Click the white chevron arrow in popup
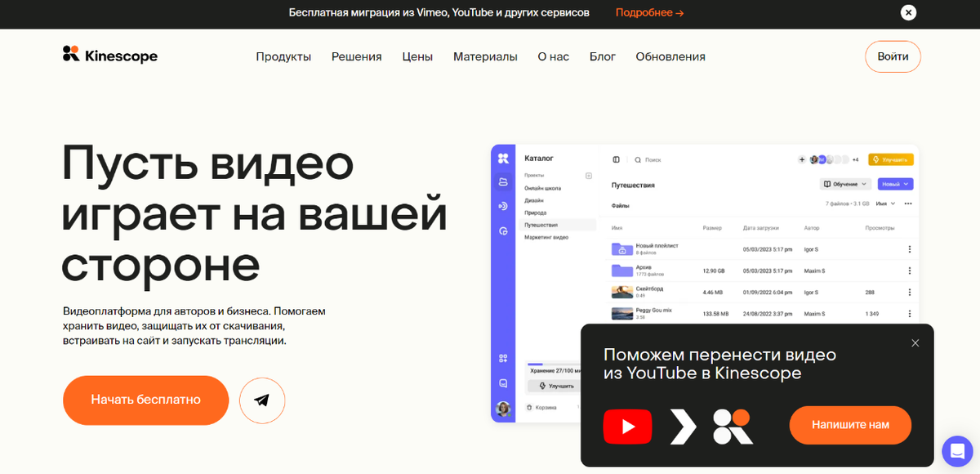Image resolution: width=980 pixels, height=474 pixels. point(683,427)
